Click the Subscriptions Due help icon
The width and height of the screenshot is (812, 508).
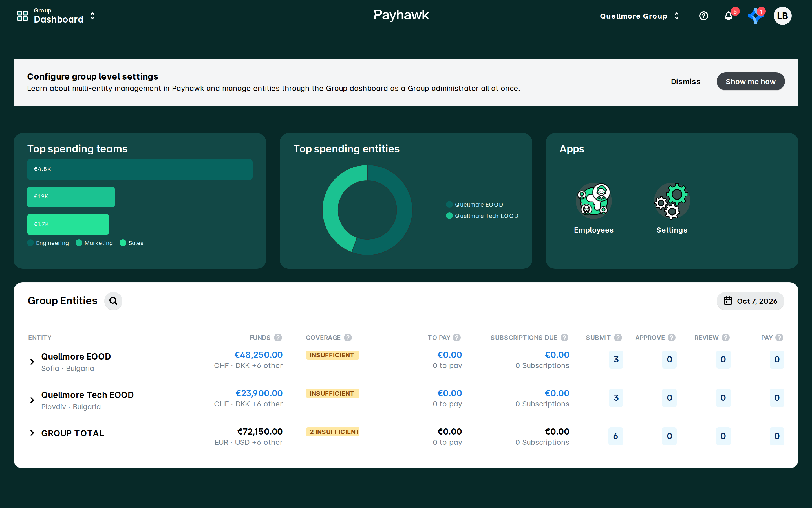(564, 337)
